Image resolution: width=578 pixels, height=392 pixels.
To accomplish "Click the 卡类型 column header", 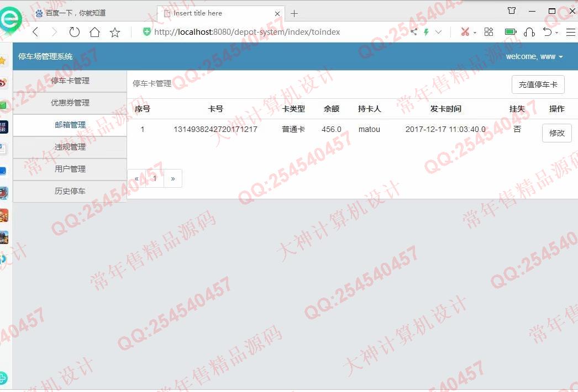I will point(293,109).
